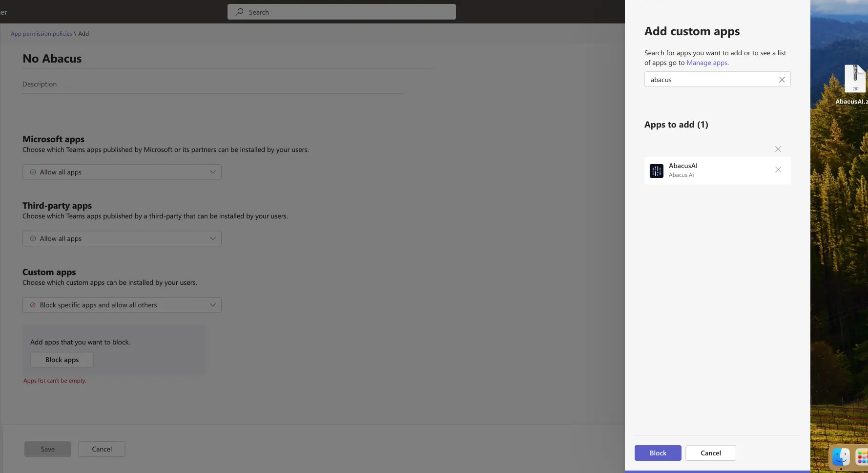Clear the abacus search field text
Viewport: 868px width, 473px height.
(x=782, y=80)
